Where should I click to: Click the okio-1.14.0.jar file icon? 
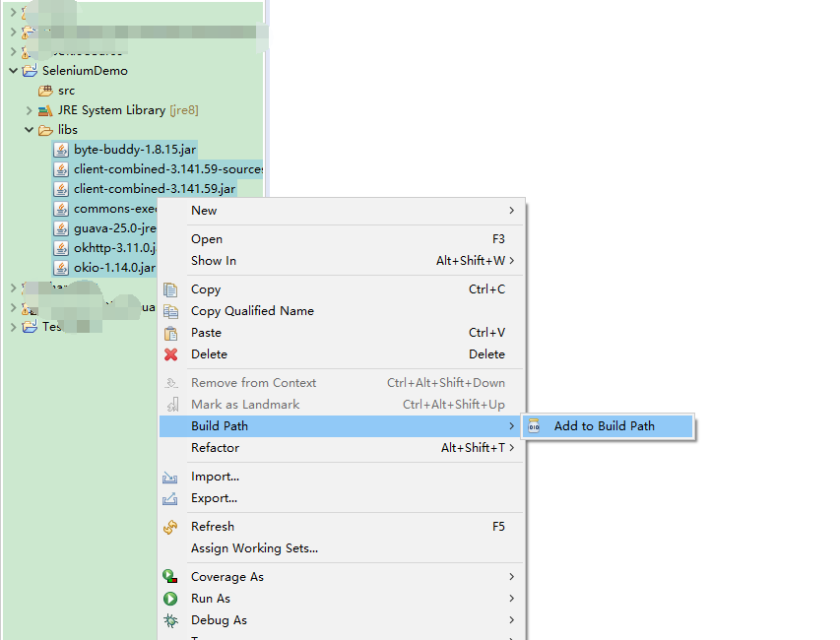tap(62, 268)
